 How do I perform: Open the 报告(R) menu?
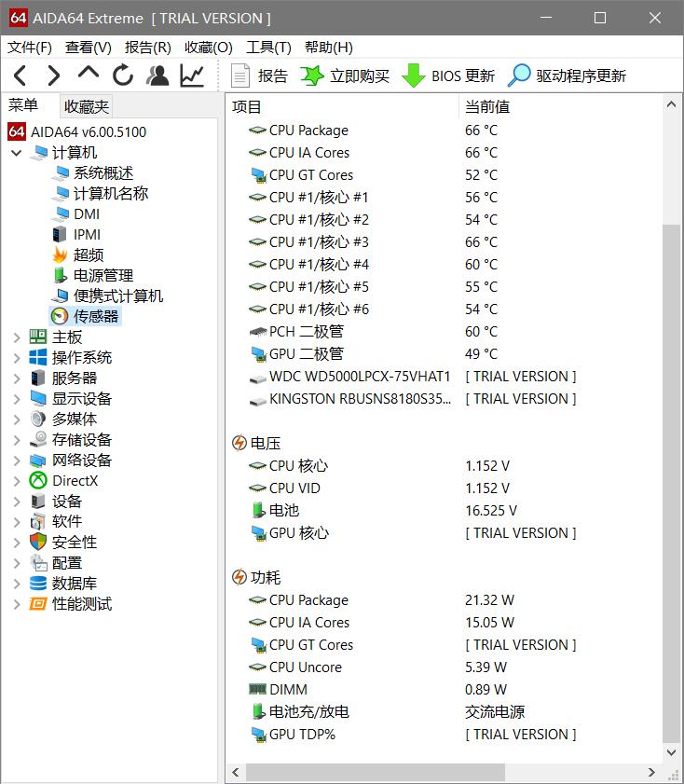pos(147,48)
